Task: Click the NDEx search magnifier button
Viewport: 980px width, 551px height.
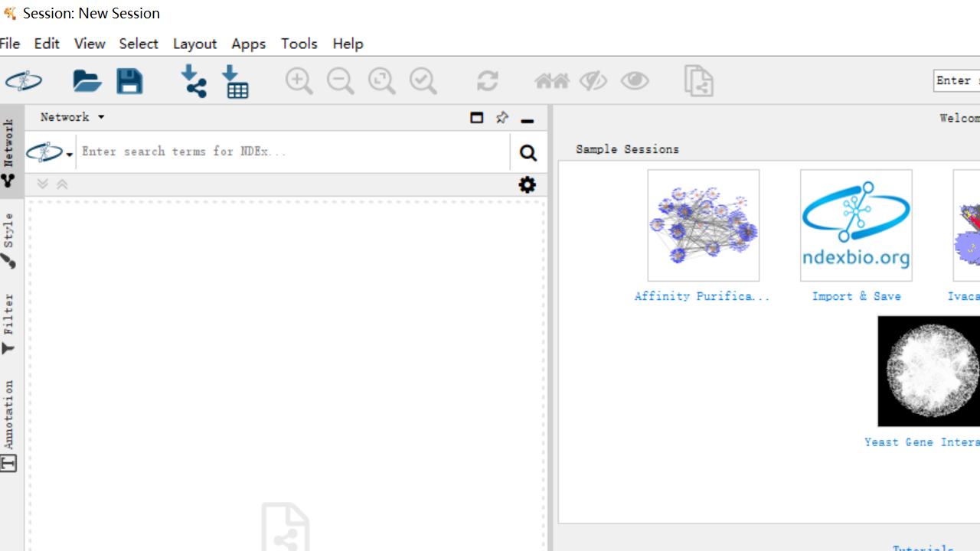Action: (528, 153)
